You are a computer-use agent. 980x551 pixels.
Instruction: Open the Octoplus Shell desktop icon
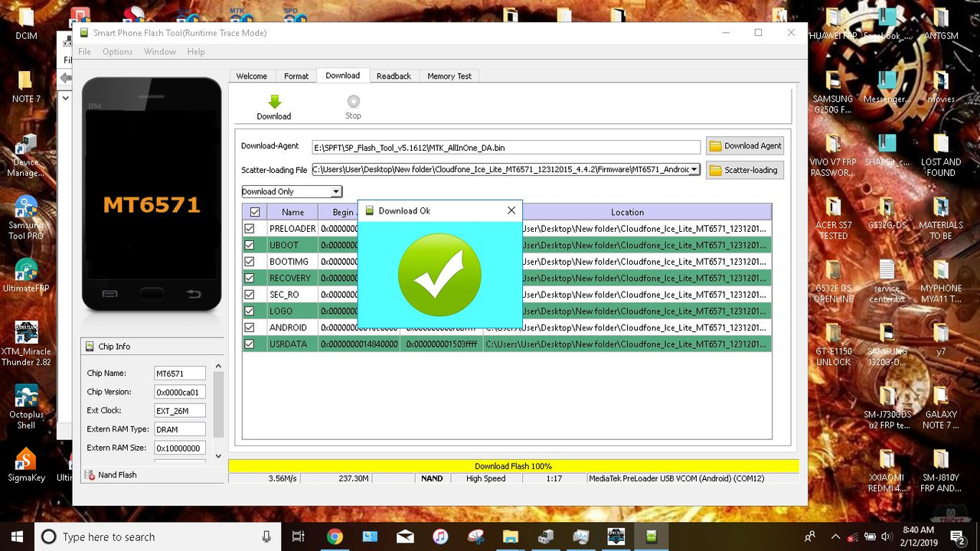27,407
